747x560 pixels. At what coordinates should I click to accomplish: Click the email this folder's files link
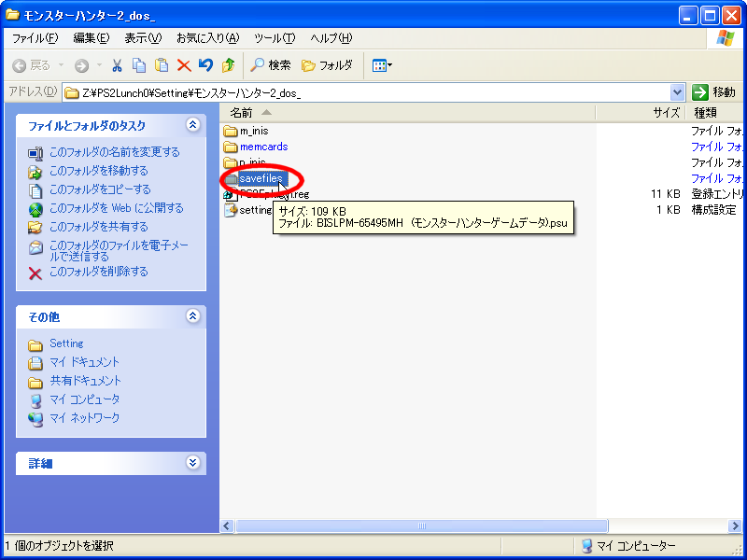tap(120, 251)
